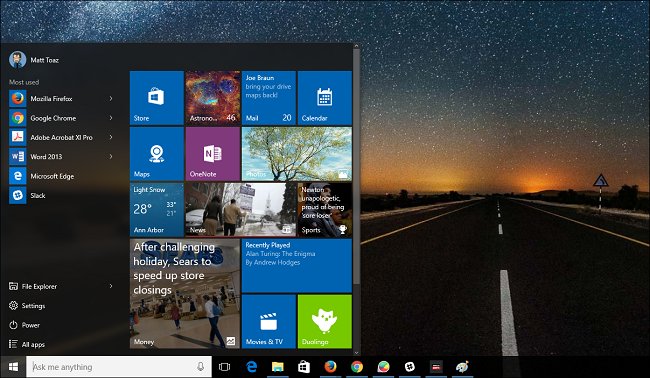Viewport: 650px width, 378px height.
Task: Switch to Chrome on the taskbar
Action: [x=357, y=367]
